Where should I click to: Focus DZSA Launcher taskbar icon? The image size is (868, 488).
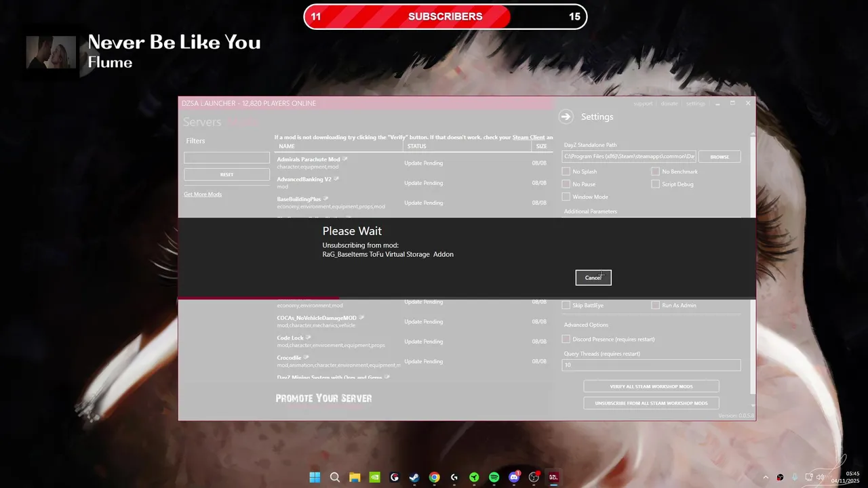553,477
